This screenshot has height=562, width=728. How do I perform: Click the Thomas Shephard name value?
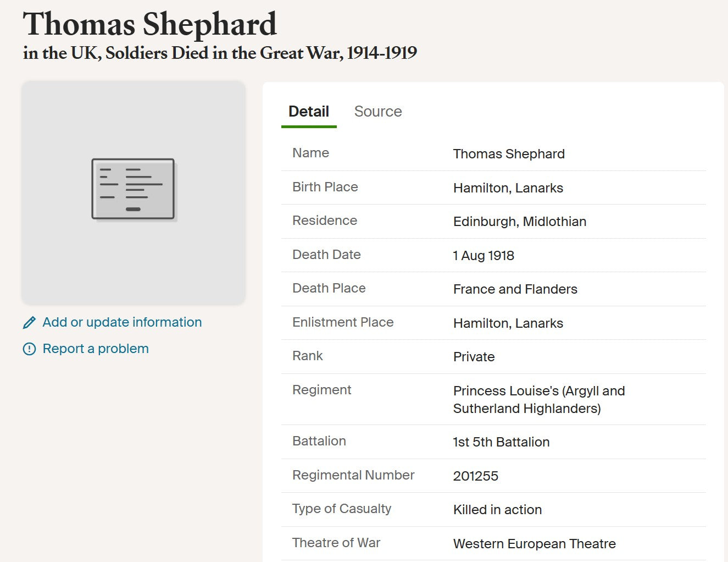509,154
